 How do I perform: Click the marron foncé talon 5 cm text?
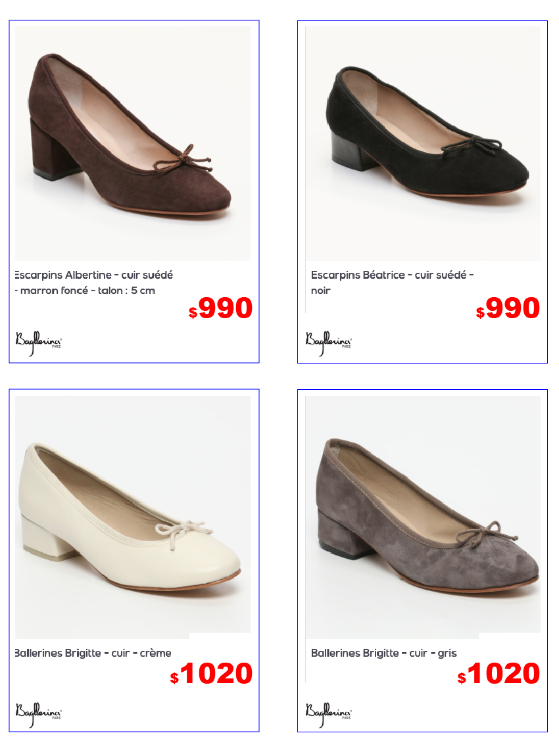(85, 291)
